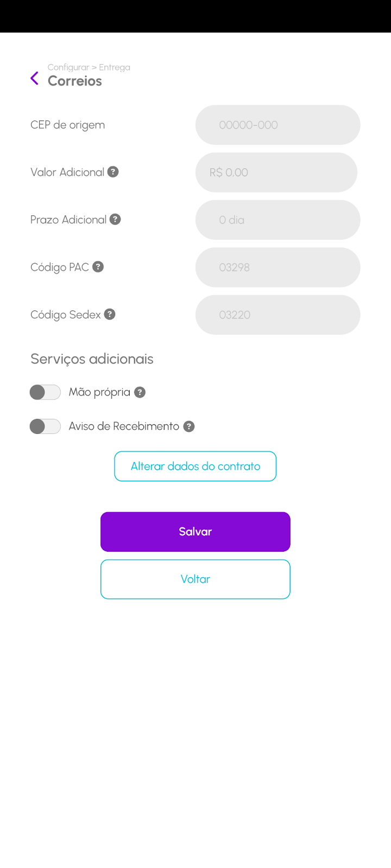The height and width of the screenshot is (868, 391).
Task: Edit the Código Sedex field
Action: click(278, 315)
